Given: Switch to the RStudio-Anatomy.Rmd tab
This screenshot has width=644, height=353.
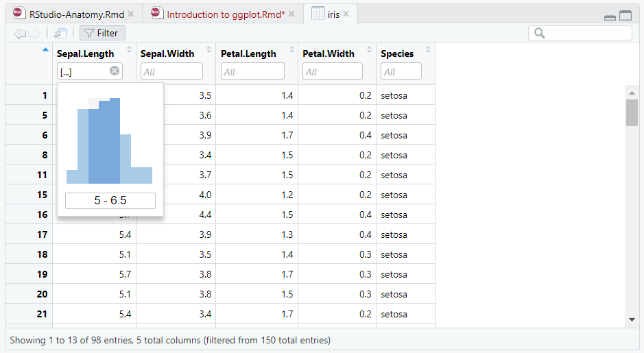Looking at the screenshot, I should (75, 14).
